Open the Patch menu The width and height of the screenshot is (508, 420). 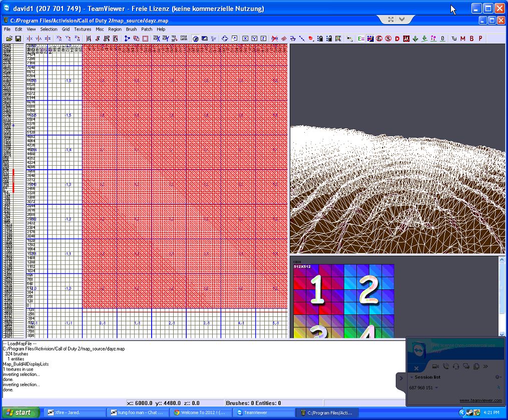(x=147, y=29)
